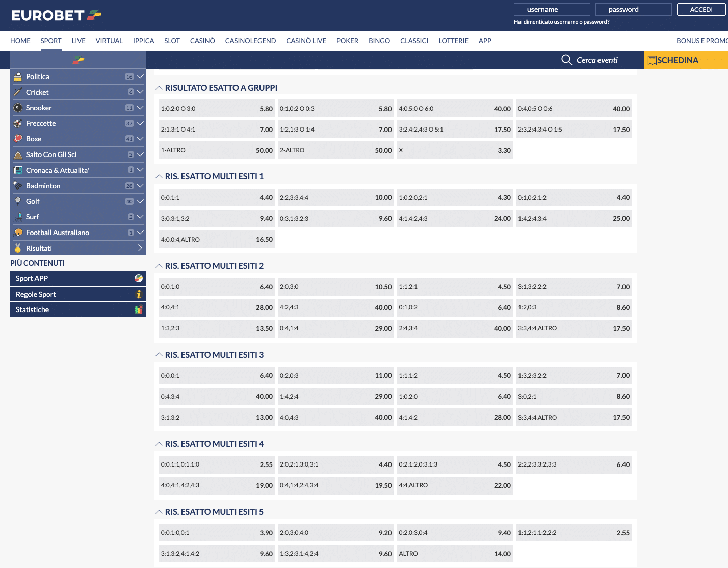Image resolution: width=728 pixels, height=568 pixels.
Task: Click the Eurobet logo
Action: point(56,15)
